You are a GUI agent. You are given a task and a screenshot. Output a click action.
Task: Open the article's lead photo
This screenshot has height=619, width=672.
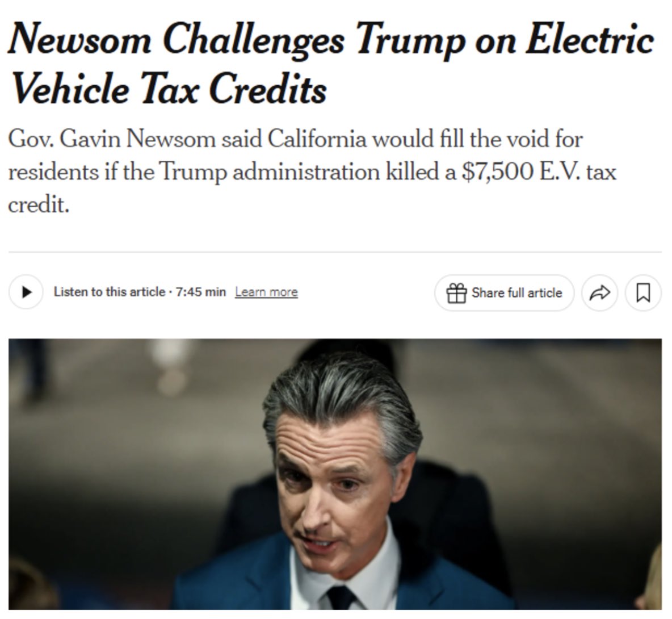pyautogui.click(x=335, y=474)
